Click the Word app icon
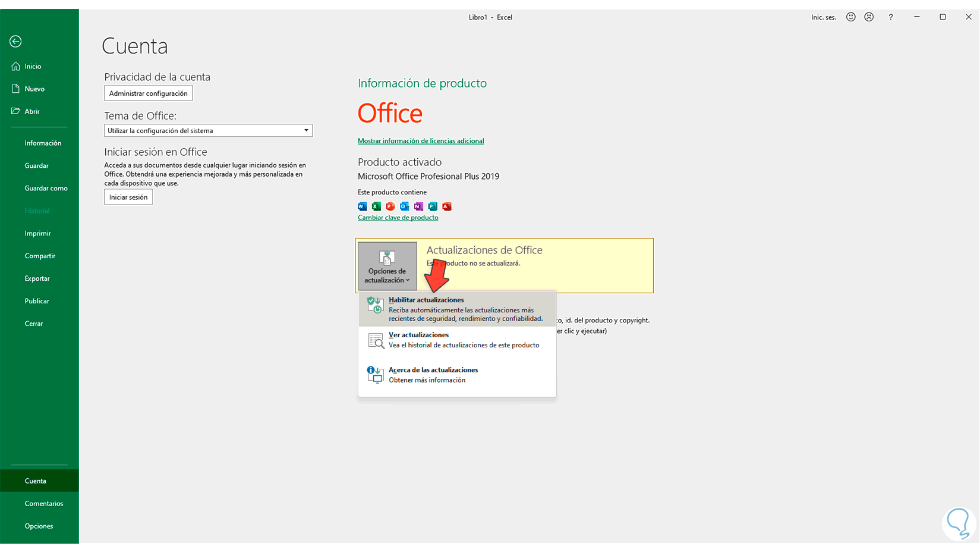 [362, 206]
